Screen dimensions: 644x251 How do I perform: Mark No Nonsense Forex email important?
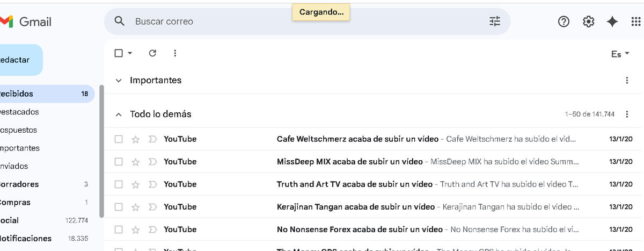[x=152, y=230]
